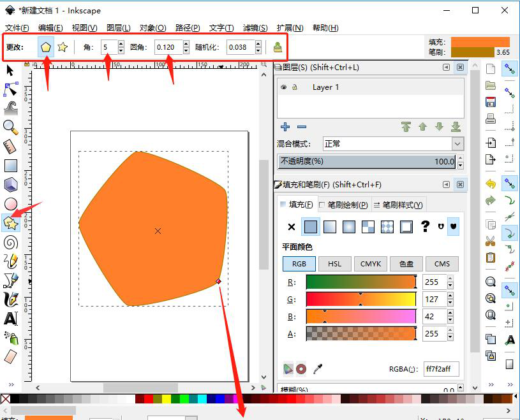Viewport: 520px width, 420px height.
Task: Select the Eraser tool
Action: (x=10, y=356)
